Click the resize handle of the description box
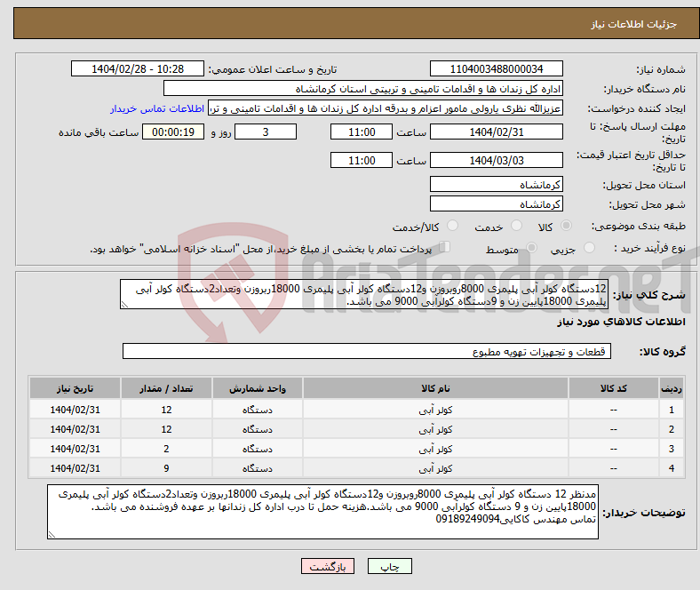Screen dimensions: 700x590 coord(124,305)
